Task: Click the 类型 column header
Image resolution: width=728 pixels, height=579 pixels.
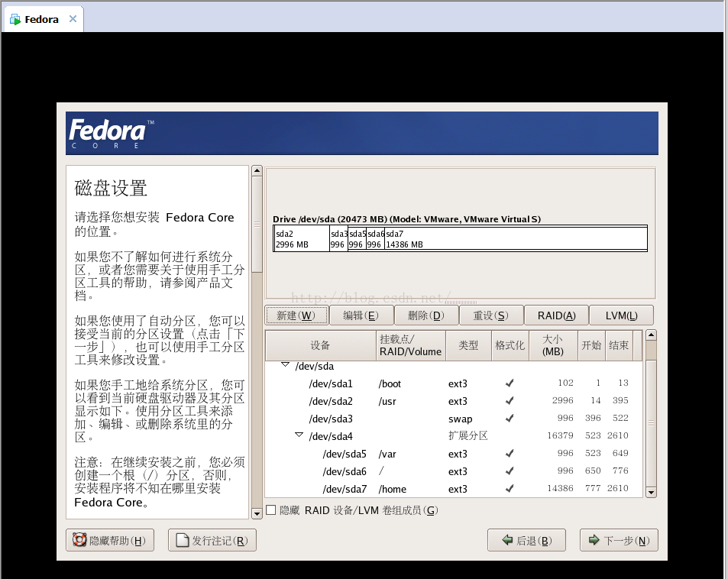Action: click(x=468, y=345)
